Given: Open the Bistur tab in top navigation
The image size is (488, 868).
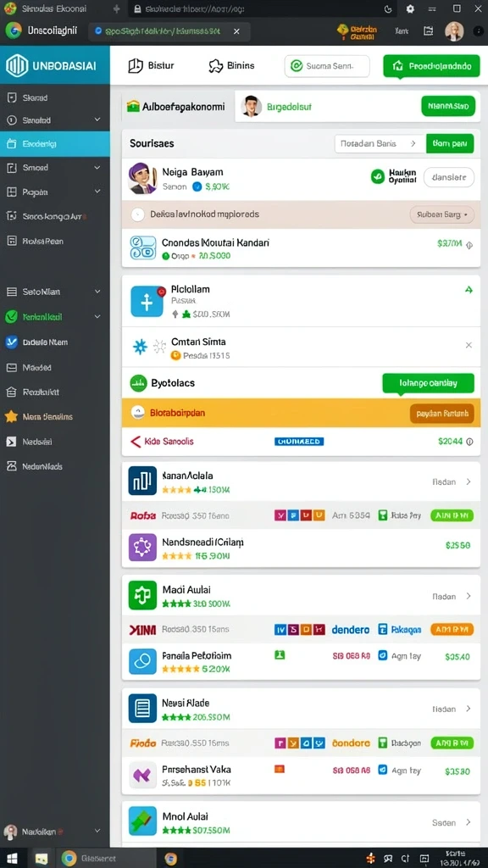Looking at the screenshot, I should pyautogui.click(x=151, y=66).
